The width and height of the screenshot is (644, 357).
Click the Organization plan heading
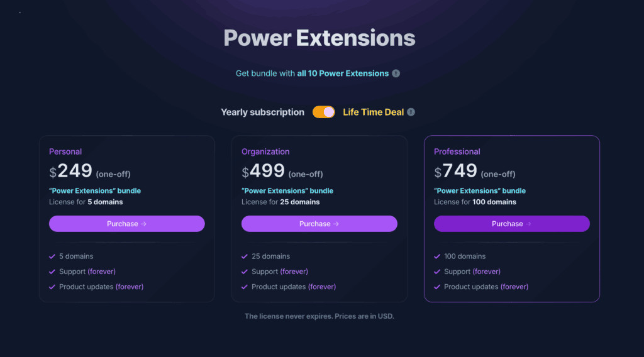click(265, 151)
